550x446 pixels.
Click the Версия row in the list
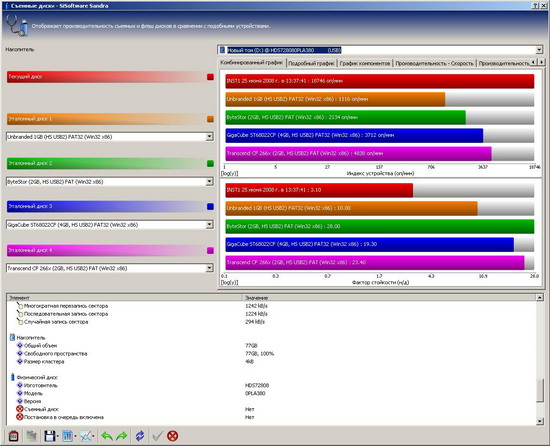pos(271,401)
